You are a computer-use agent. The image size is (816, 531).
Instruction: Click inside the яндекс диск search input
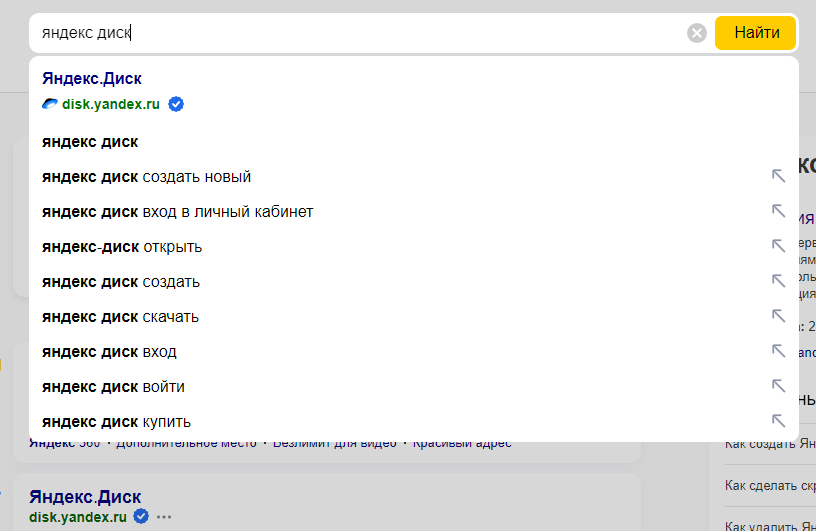tap(359, 33)
